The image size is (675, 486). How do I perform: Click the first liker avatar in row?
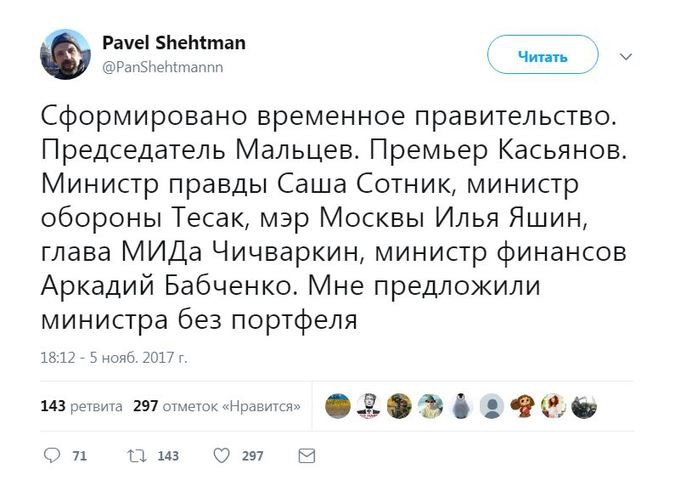click(x=337, y=406)
